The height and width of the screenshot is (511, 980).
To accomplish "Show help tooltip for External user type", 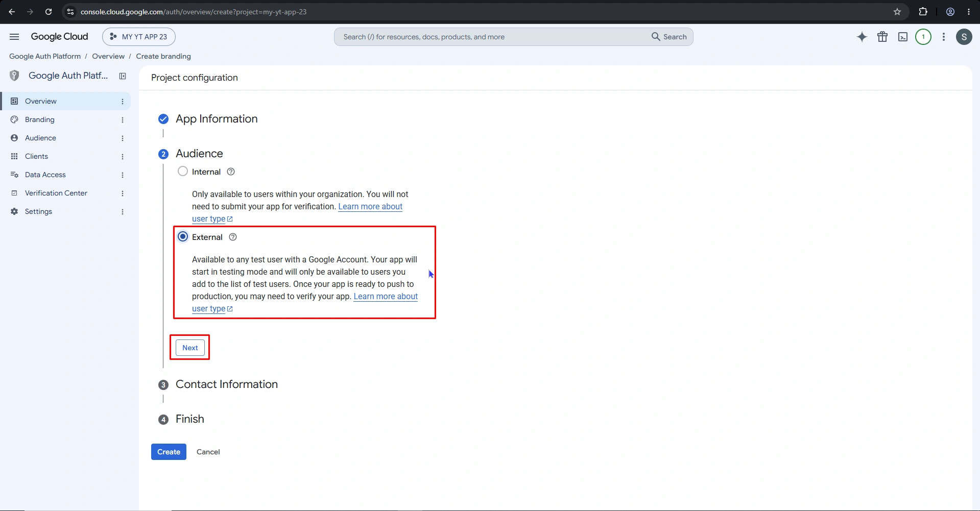I will 233,237.
